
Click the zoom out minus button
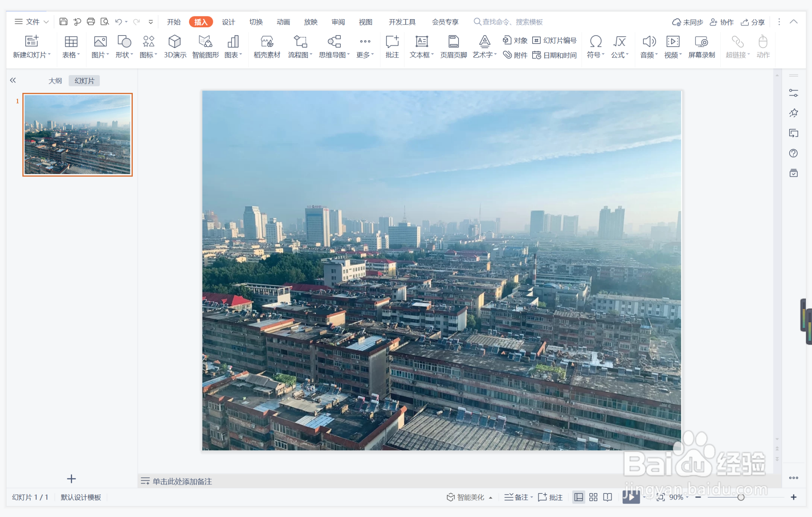[698, 497]
